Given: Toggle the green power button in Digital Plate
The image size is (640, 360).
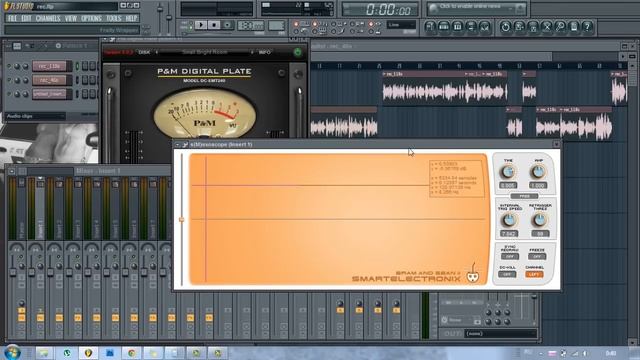Looking at the screenshot, I should 298,52.
